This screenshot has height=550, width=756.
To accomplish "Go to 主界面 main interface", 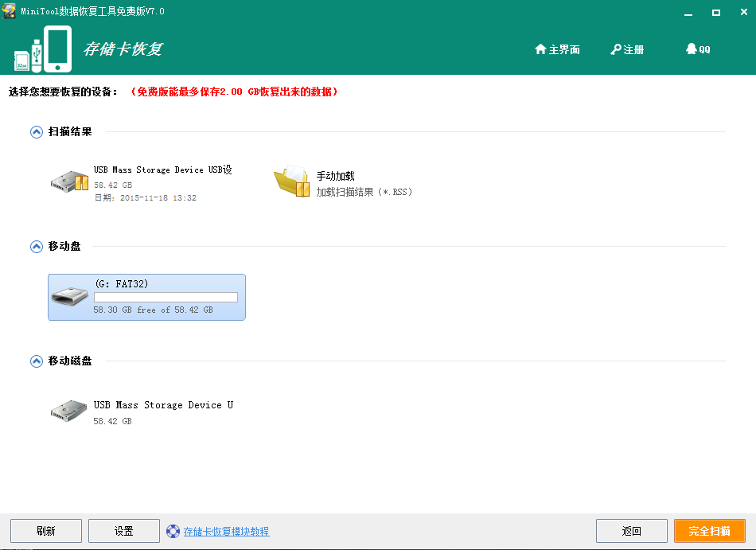I will [x=557, y=49].
